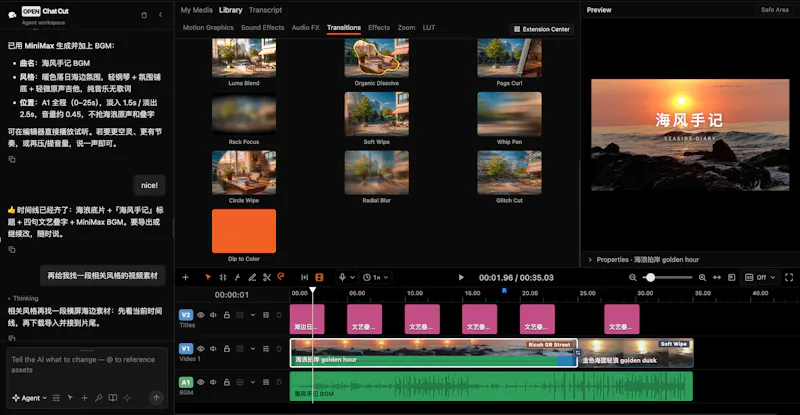Open the LUT library tab
800x415 pixels.
pyautogui.click(x=429, y=28)
